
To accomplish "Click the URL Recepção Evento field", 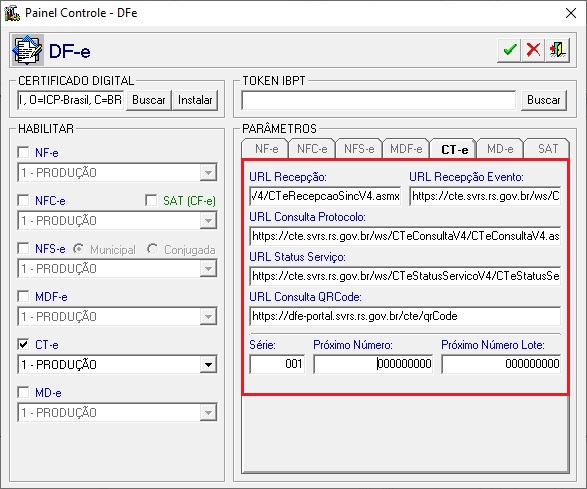I will 485,196.
